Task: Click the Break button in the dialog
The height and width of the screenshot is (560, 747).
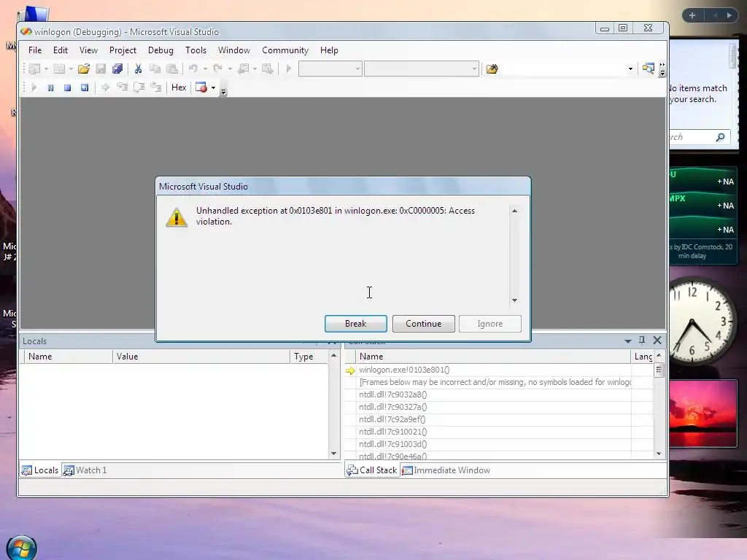Action: (355, 324)
